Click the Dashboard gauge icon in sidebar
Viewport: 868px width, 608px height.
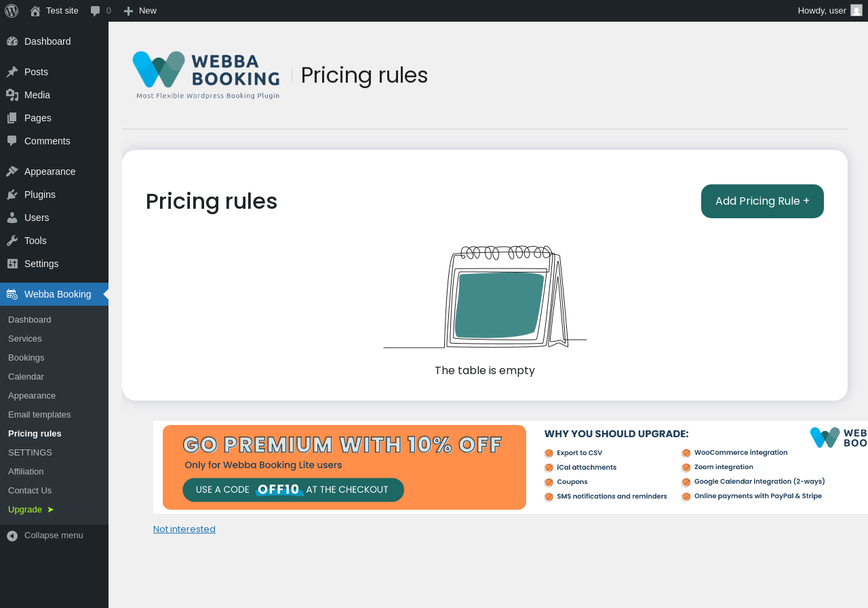12,41
